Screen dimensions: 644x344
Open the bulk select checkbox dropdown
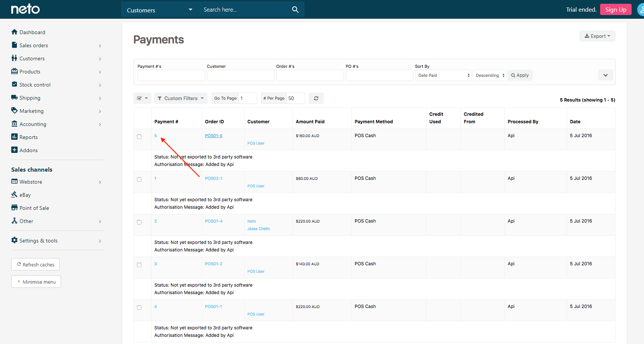(143, 98)
